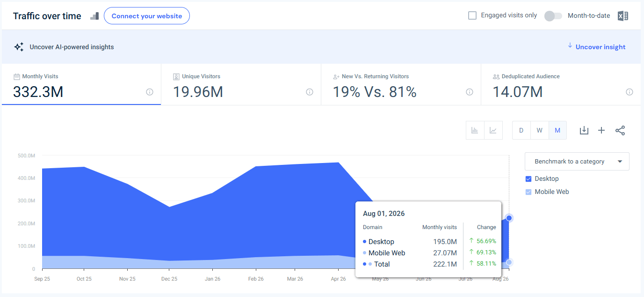Download the chart image

[x=584, y=130]
